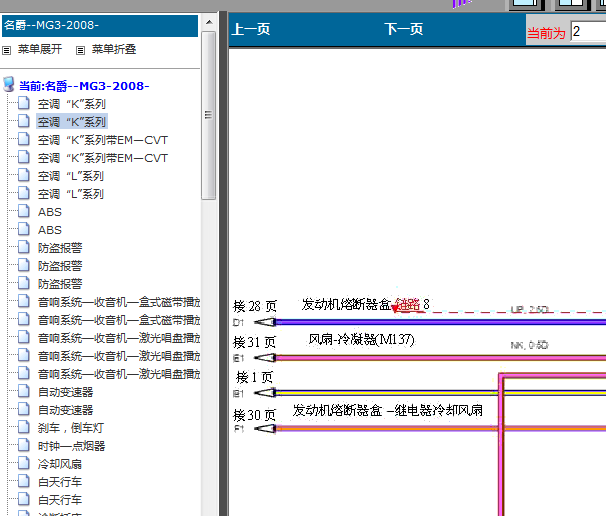Click the B1 connector arrow in the diagram
Image resolution: width=606 pixels, height=516 pixels.
[x=265, y=393]
